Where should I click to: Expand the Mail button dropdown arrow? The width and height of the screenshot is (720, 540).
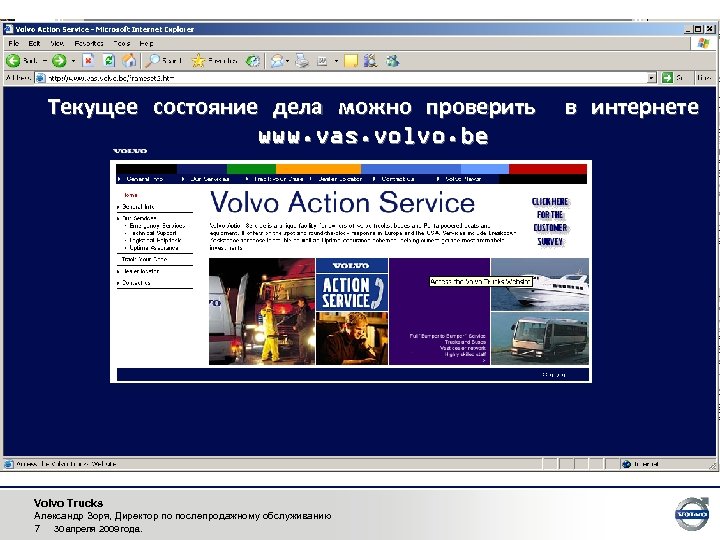[287, 61]
